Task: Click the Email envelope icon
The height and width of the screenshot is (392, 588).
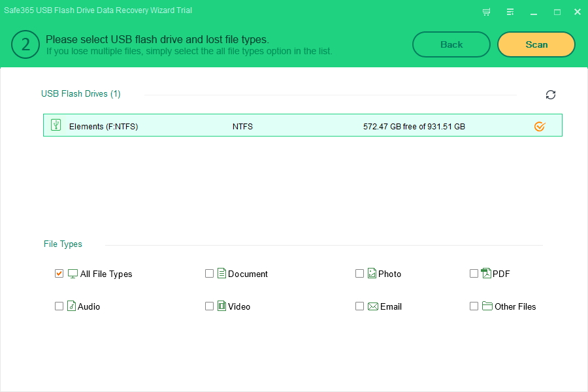Action: pos(373,306)
